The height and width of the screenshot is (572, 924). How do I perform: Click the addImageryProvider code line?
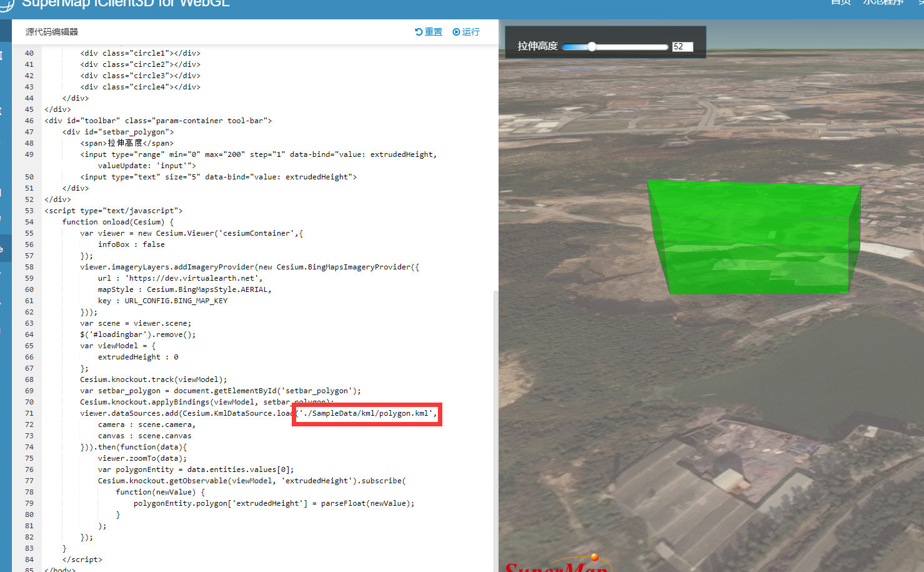click(249, 267)
